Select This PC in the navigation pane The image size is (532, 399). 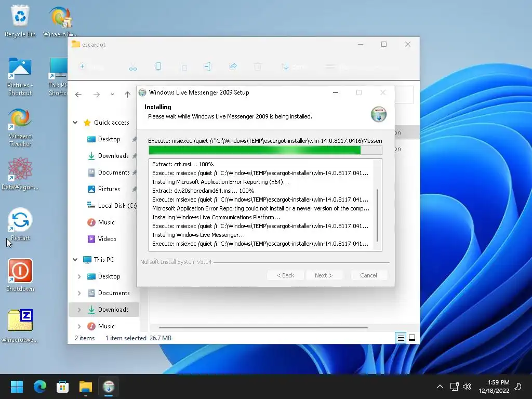[x=99, y=260]
